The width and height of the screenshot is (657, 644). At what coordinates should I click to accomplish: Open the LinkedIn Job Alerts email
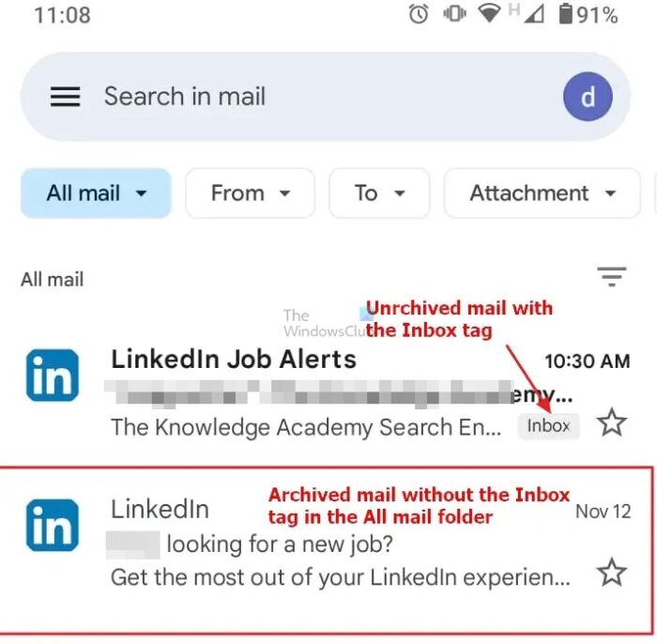310,392
